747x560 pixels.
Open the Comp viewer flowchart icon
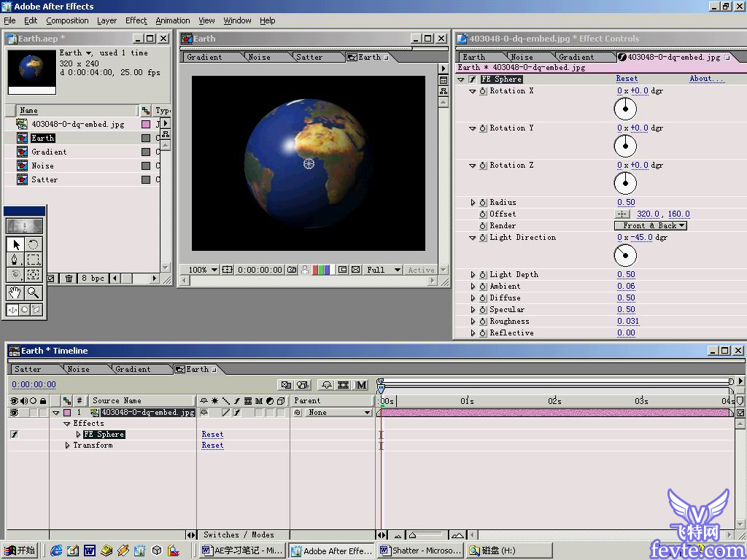[x=444, y=91]
